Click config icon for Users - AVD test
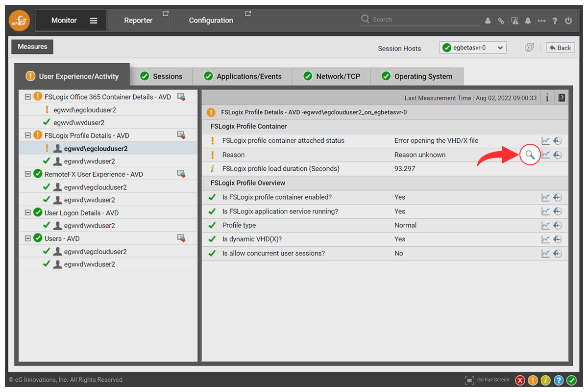The height and width of the screenshot is (392, 588). pos(181,238)
